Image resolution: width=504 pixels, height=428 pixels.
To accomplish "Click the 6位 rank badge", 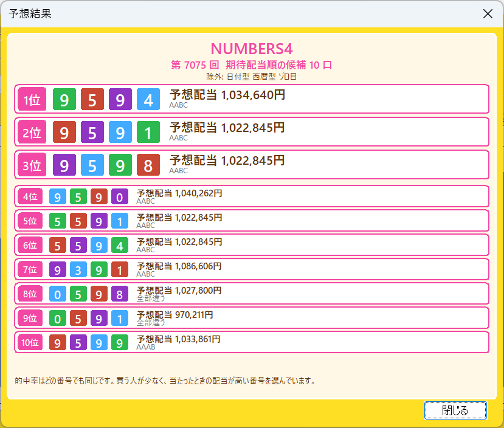I will 30,245.
